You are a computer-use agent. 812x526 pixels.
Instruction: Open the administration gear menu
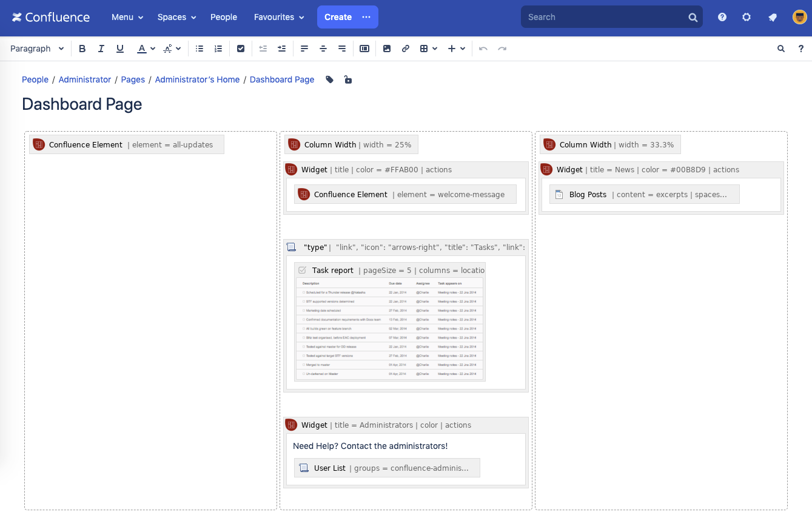click(747, 17)
